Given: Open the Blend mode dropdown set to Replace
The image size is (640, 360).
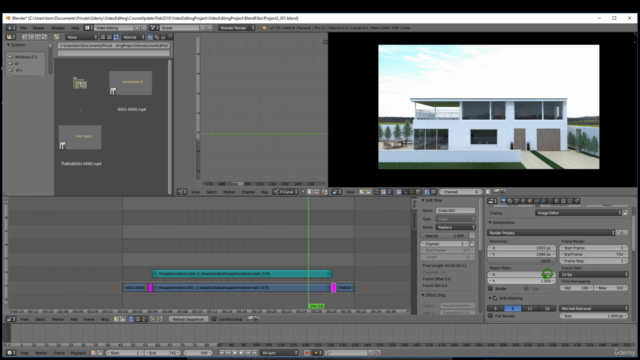Looking at the screenshot, I should (x=456, y=227).
